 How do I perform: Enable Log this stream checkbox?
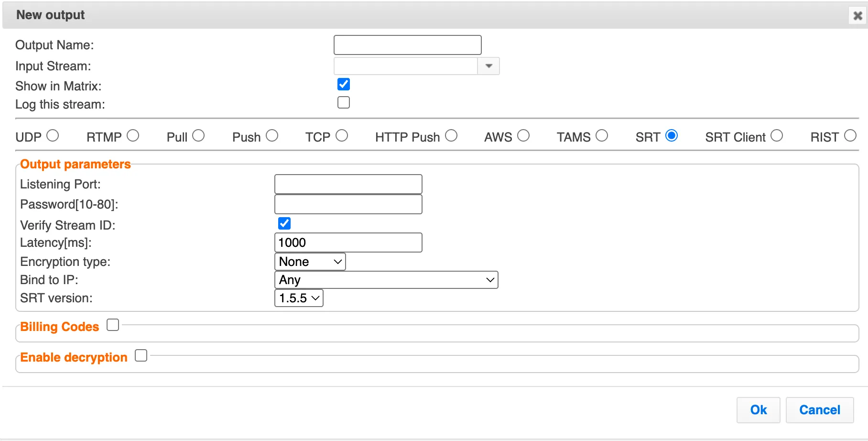[x=344, y=102]
